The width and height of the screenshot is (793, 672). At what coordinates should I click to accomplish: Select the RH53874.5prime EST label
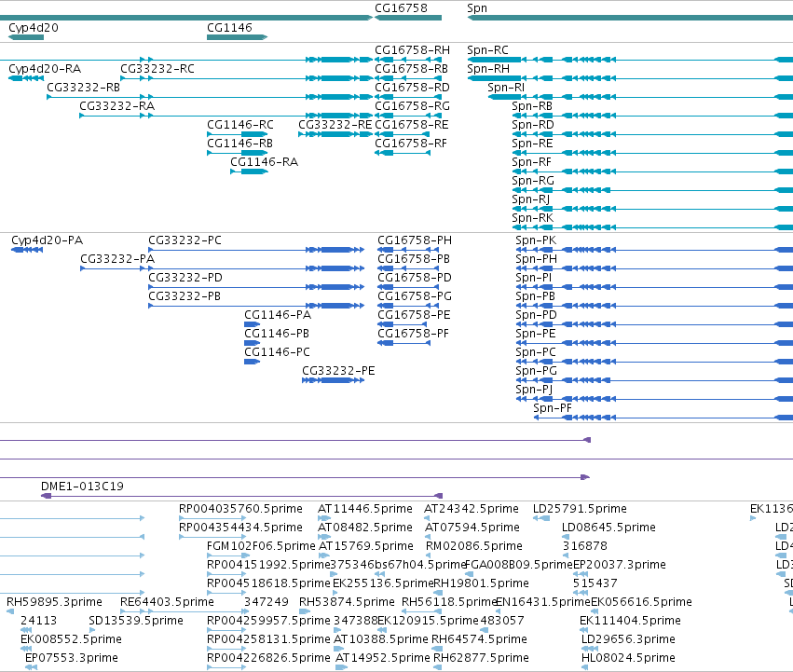pyautogui.click(x=347, y=602)
